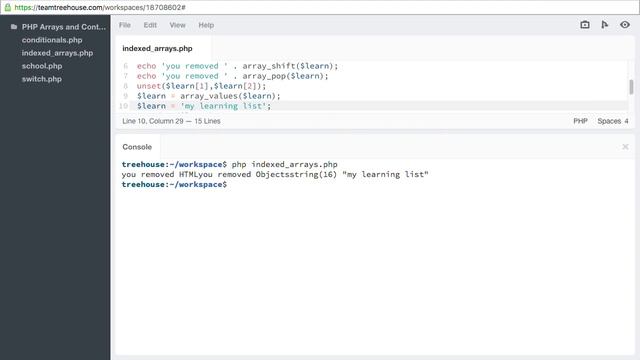This screenshot has width=640, height=360.
Task: Close the Console panel
Action: (x=625, y=147)
